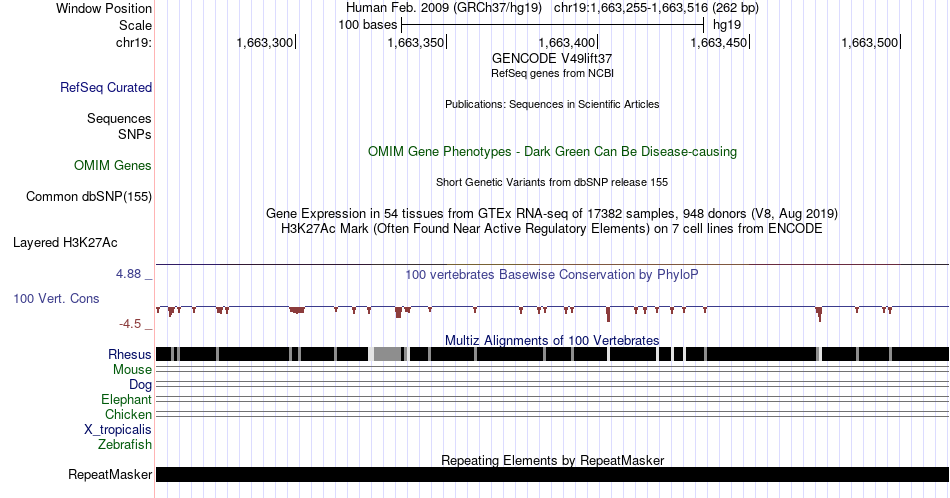Open the OMIM Genes track label

(x=112, y=165)
